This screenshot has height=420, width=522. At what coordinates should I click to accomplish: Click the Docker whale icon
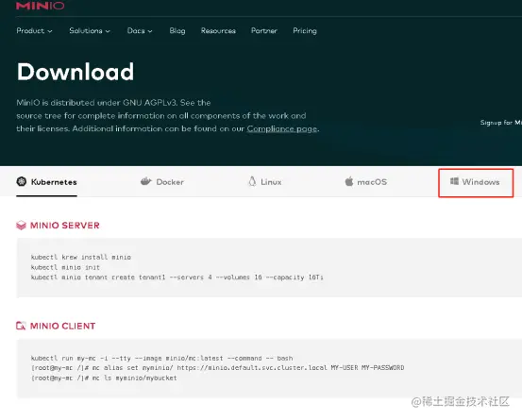click(x=145, y=181)
